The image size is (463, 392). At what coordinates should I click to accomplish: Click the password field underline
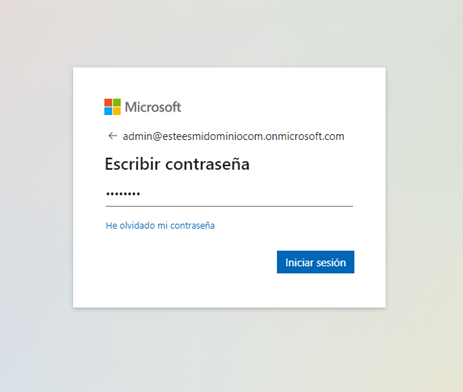(229, 206)
